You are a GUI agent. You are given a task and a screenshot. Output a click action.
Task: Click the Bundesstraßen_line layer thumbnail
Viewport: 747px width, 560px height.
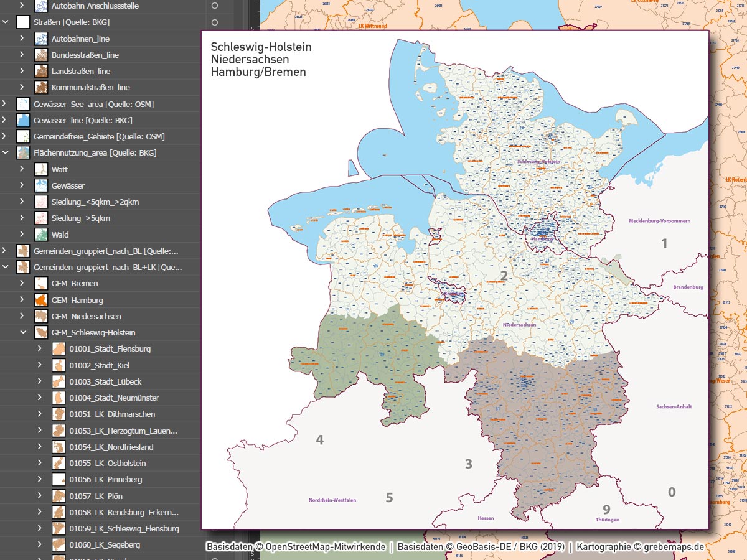pyautogui.click(x=40, y=55)
